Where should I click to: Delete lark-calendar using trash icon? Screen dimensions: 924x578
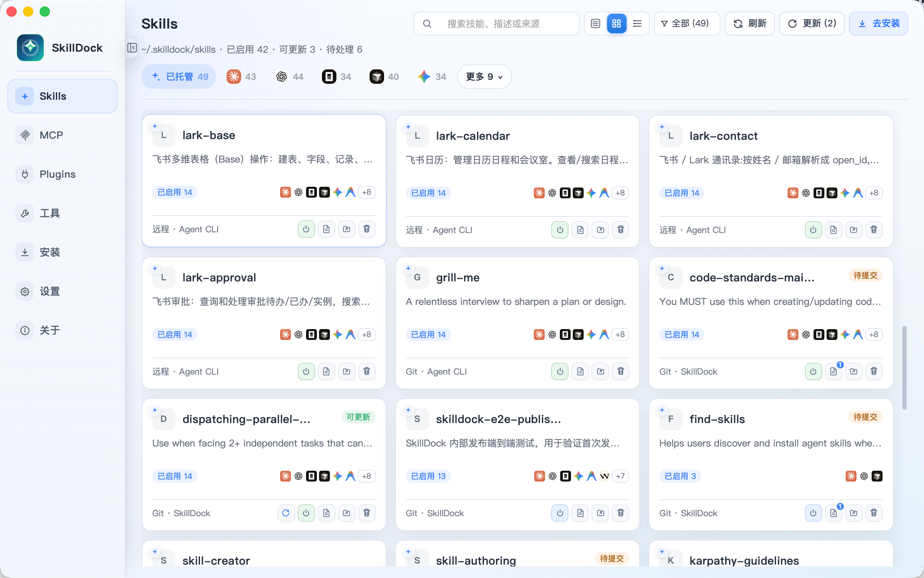[x=620, y=230]
